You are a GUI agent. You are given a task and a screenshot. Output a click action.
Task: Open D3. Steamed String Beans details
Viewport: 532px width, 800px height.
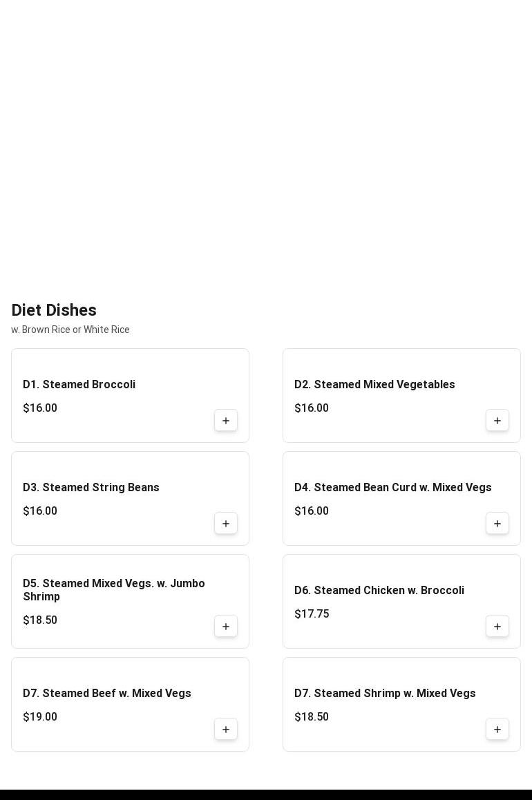pyautogui.click(x=91, y=488)
